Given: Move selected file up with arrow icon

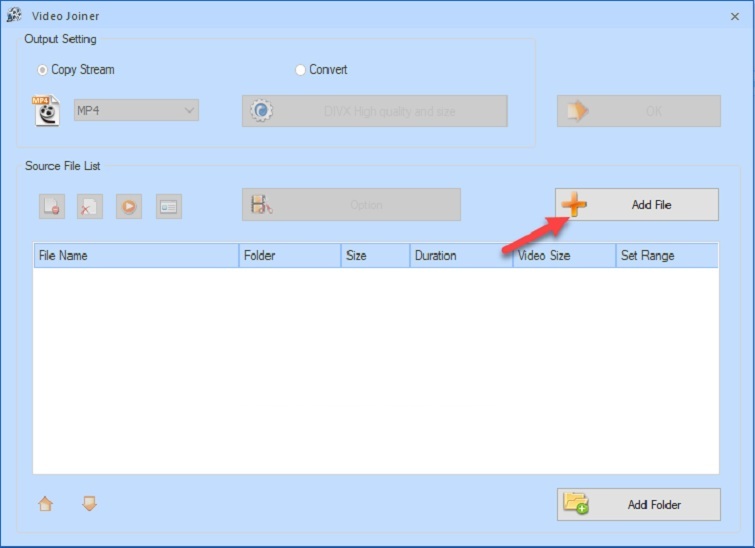Looking at the screenshot, I should coord(45,504).
